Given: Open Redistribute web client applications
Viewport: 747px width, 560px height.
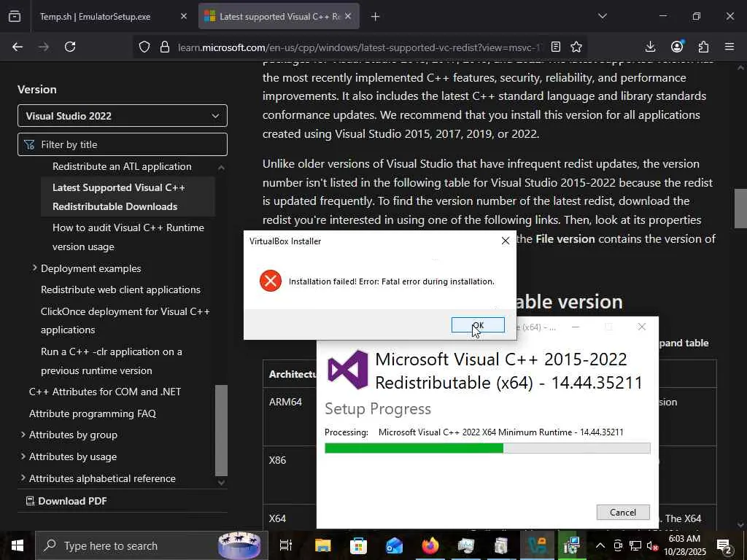Looking at the screenshot, I should pos(120,289).
